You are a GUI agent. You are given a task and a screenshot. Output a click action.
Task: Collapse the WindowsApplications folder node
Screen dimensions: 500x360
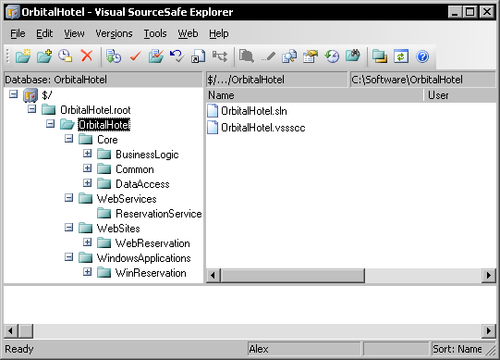69,257
